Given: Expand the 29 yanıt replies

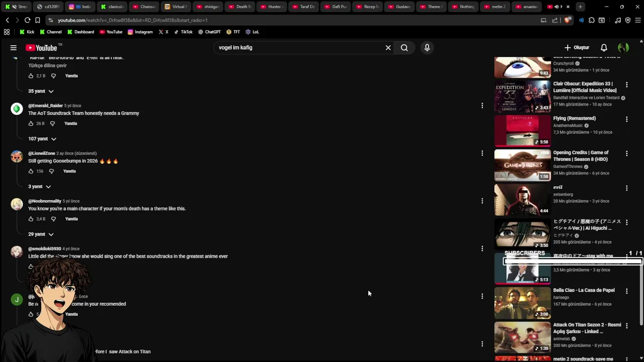Looking at the screenshot, I should tap(41, 234).
